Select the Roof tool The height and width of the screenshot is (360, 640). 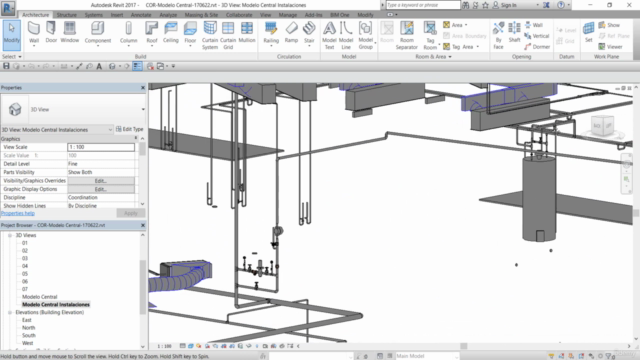[151, 33]
